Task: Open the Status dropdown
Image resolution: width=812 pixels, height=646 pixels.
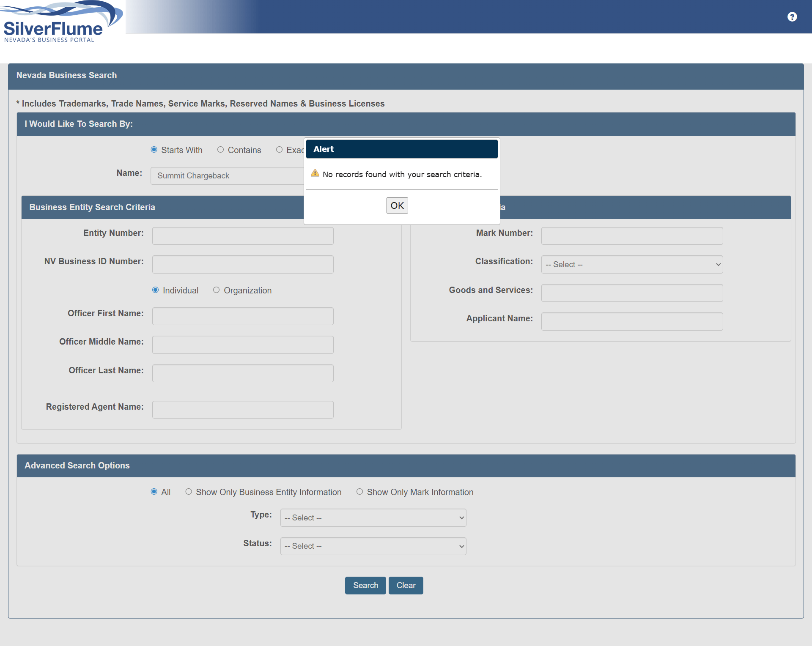Action: [x=373, y=546]
